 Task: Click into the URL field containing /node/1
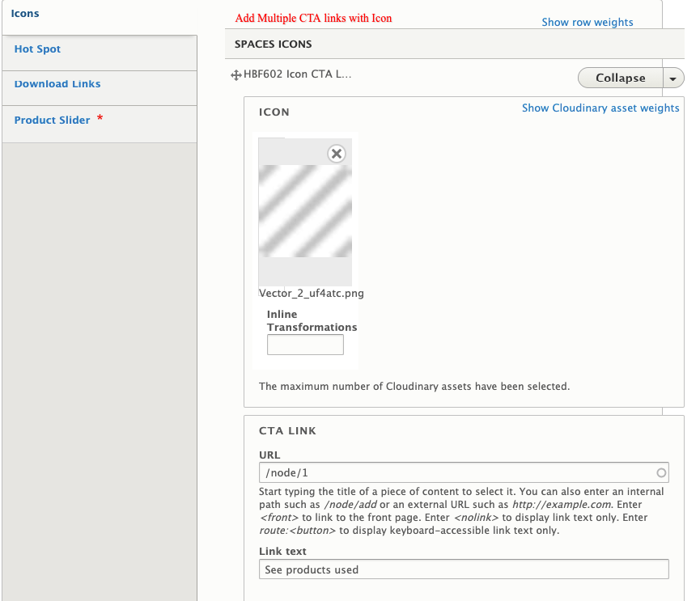coord(464,472)
